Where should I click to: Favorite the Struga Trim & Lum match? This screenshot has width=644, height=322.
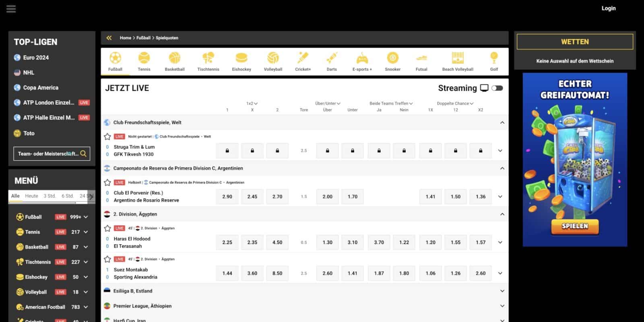coord(107,136)
